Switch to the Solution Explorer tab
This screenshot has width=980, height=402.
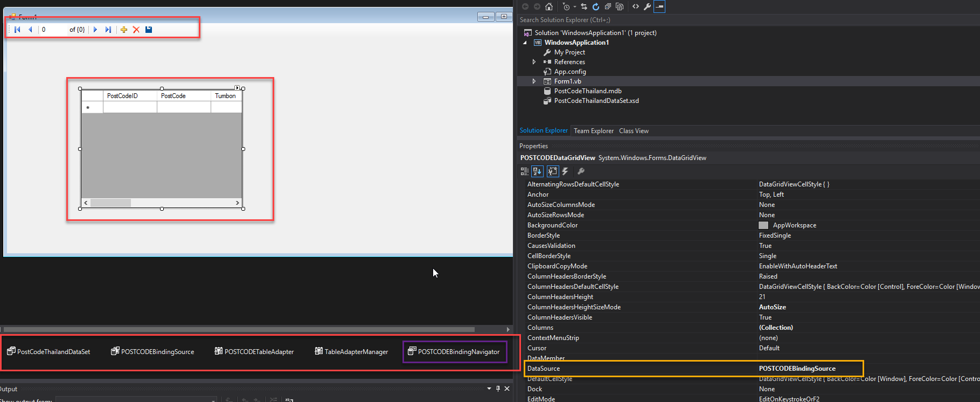(544, 130)
